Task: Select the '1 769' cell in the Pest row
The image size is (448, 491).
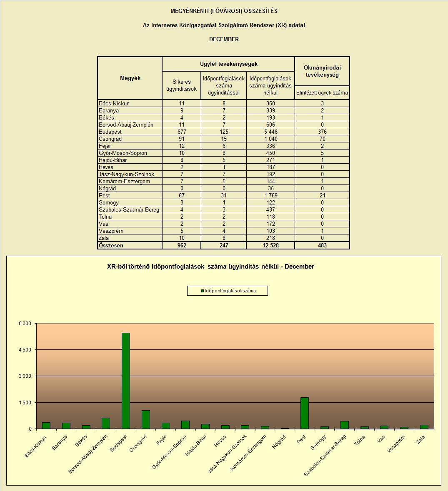Action: pyautogui.click(x=271, y=195)
